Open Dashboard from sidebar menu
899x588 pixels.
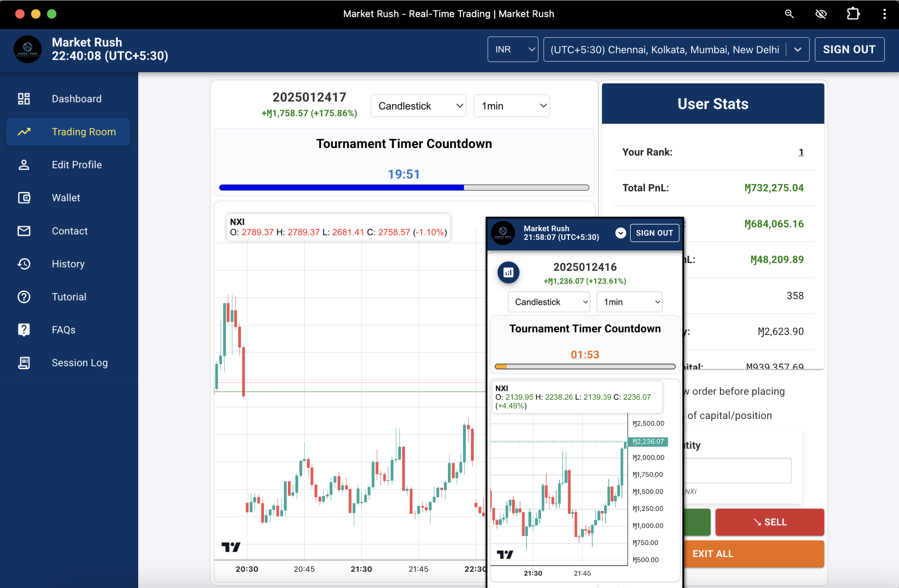pos(68,99)
